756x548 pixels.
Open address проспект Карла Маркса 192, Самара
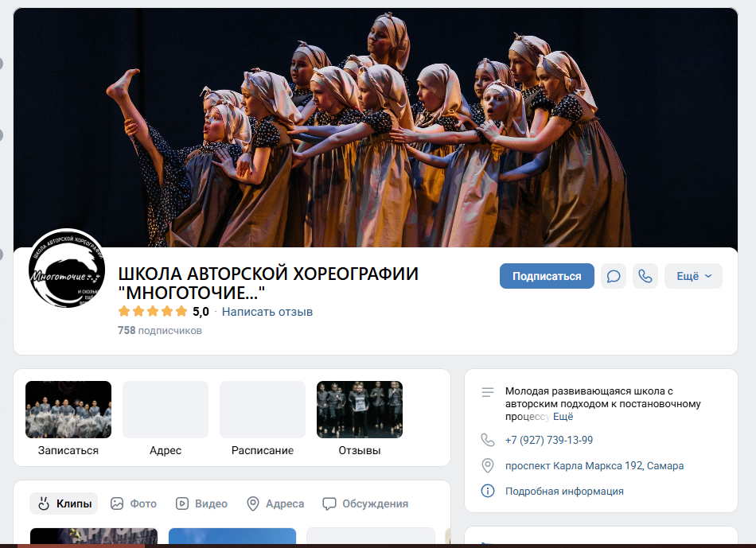point(594,465)
